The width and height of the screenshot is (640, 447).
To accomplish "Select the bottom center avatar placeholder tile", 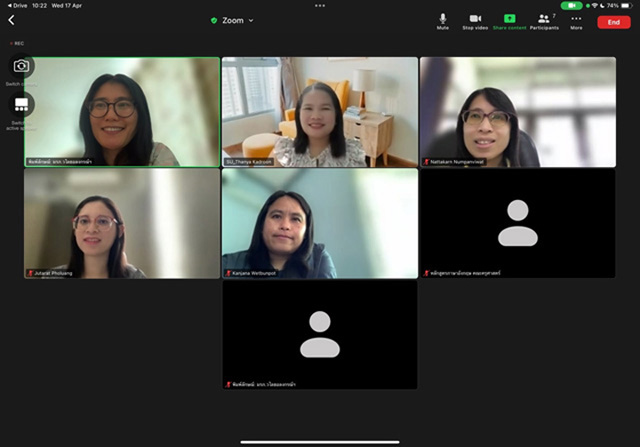I will point(320,334).
